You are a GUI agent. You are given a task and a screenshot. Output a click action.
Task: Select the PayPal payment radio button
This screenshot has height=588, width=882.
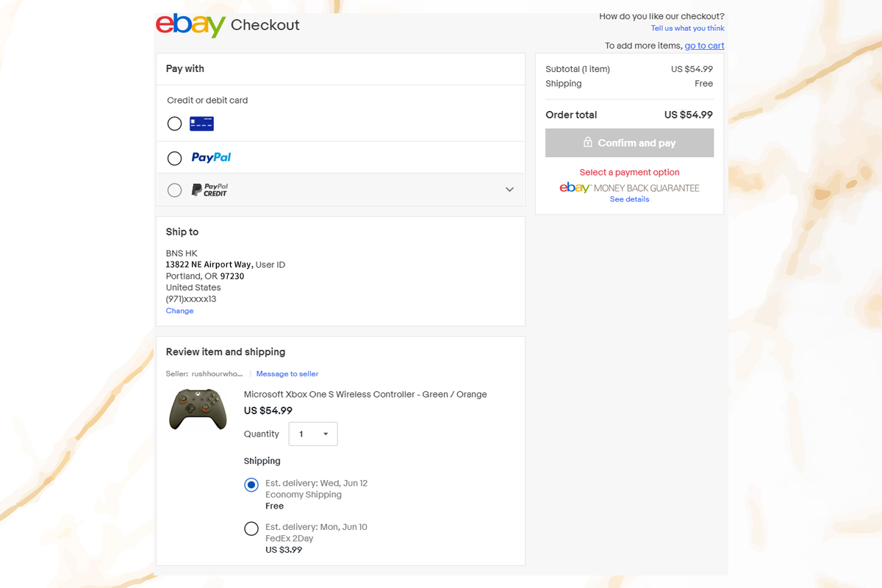pos(174,158)
